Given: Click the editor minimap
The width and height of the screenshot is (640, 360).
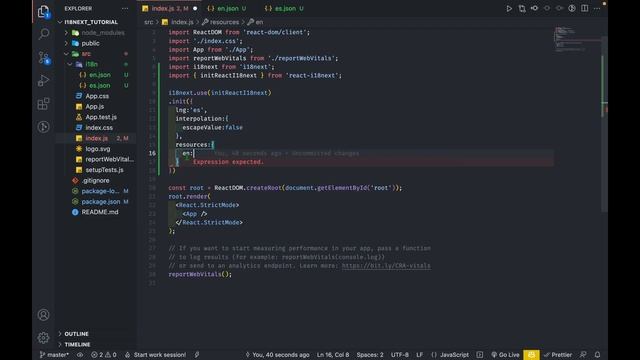Looking at the screenshot, I should pos(577,40).
